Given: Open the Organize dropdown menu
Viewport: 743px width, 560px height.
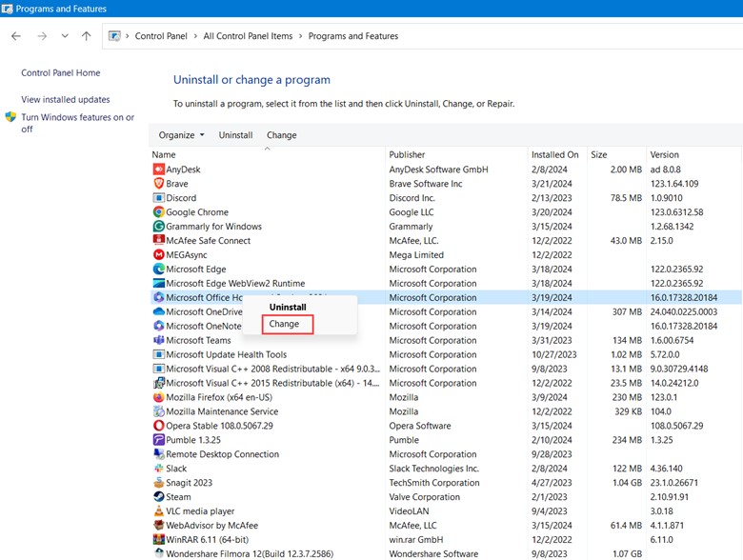Looking at the screenshot, I should click(182, 135).
